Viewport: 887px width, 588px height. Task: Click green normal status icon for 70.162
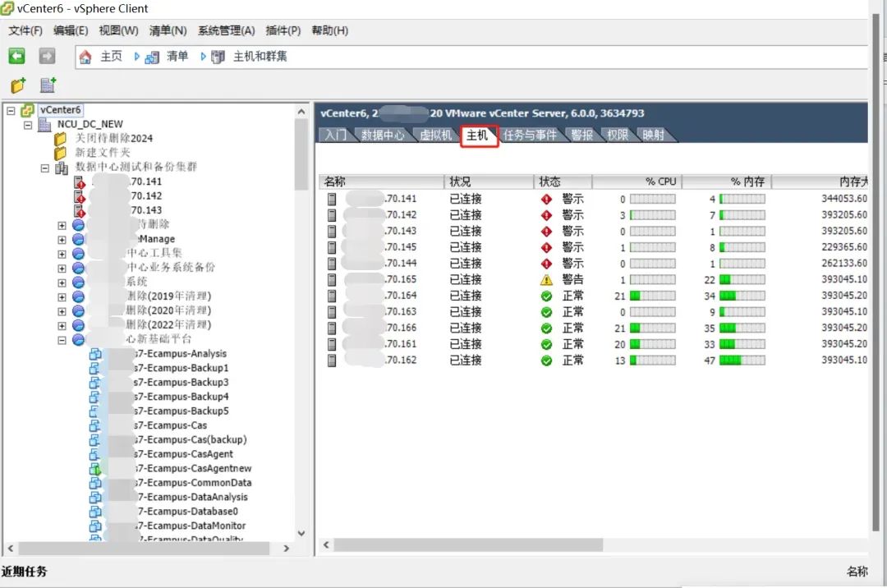coord(546,361)
